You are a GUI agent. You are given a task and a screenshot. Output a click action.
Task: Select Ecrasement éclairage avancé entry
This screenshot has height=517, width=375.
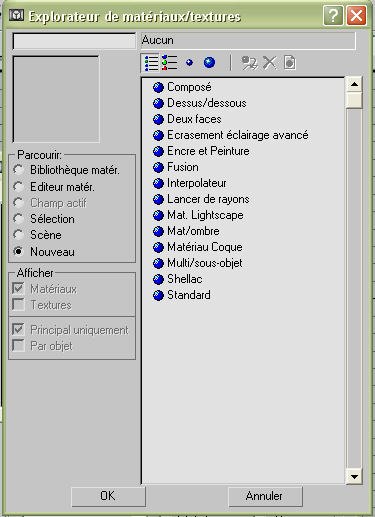click(x=238, y=135)
